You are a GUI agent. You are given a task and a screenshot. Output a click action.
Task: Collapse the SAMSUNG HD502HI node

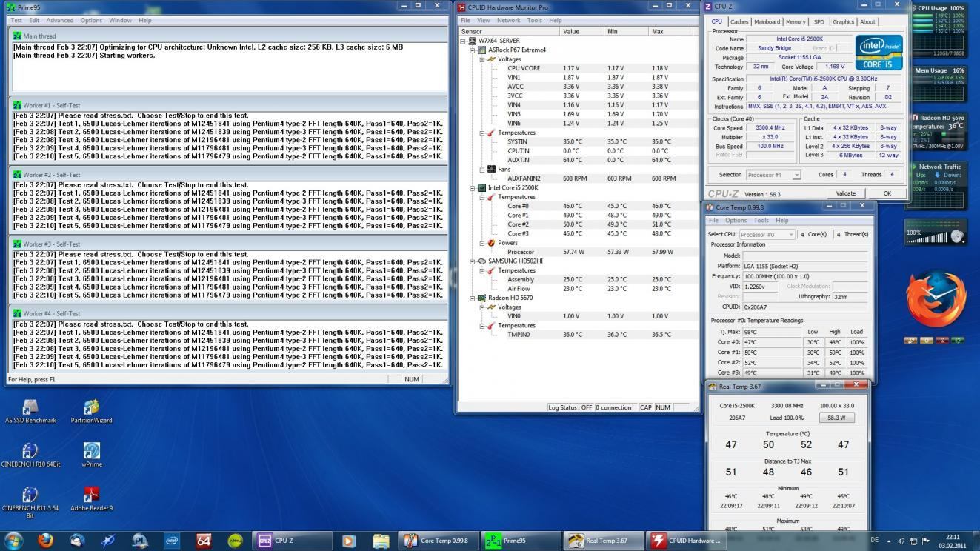(472, 261)
